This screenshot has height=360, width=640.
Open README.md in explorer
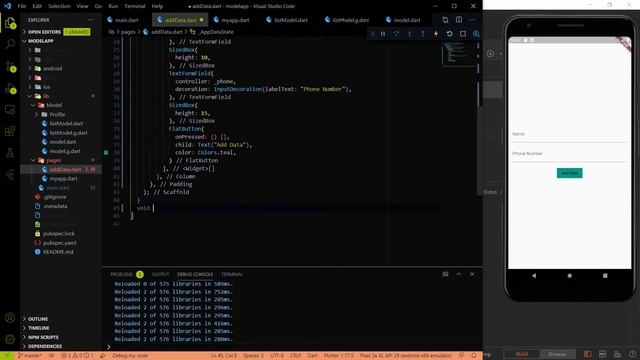tap(58, 252)
